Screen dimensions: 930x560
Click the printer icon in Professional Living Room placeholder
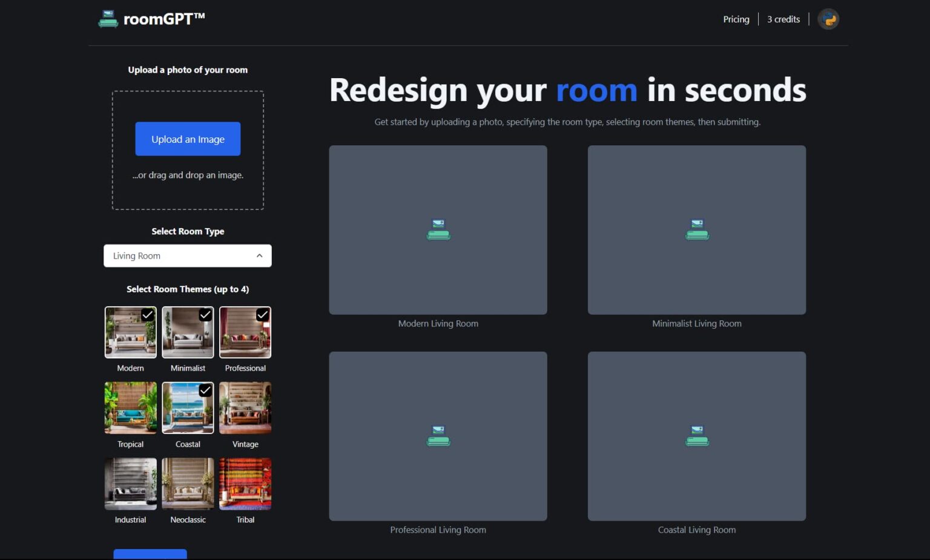click(x=438, y=436)
